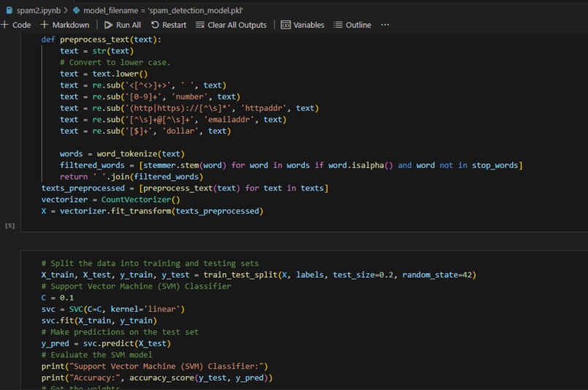Restart the notebook kernel
The image size is (588, 390).
[x=169, y=25]
